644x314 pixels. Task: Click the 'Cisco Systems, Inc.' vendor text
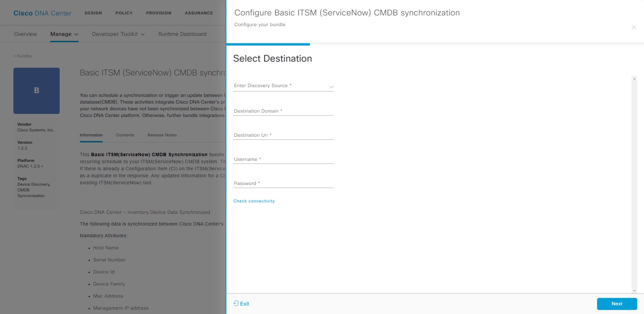(36, 130)
